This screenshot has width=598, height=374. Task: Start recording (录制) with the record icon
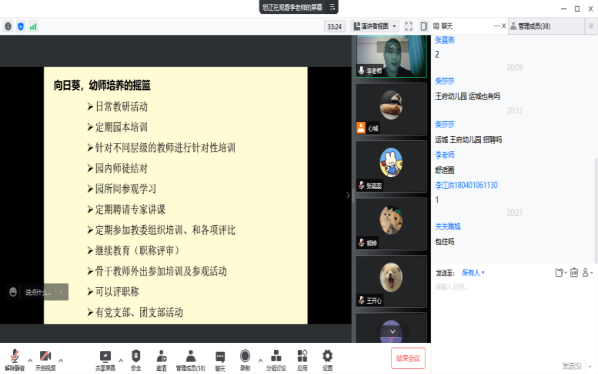(x=245, y=360)
